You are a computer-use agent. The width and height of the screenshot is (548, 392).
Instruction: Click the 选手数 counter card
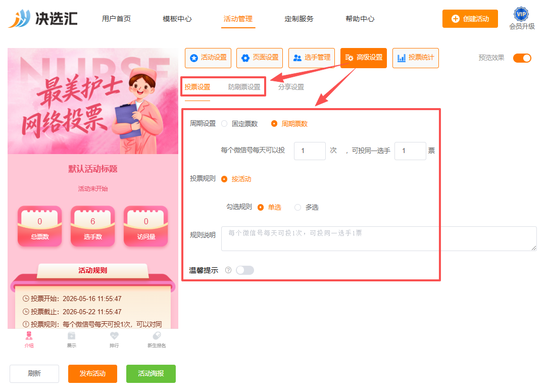click(x=92, y=226)
